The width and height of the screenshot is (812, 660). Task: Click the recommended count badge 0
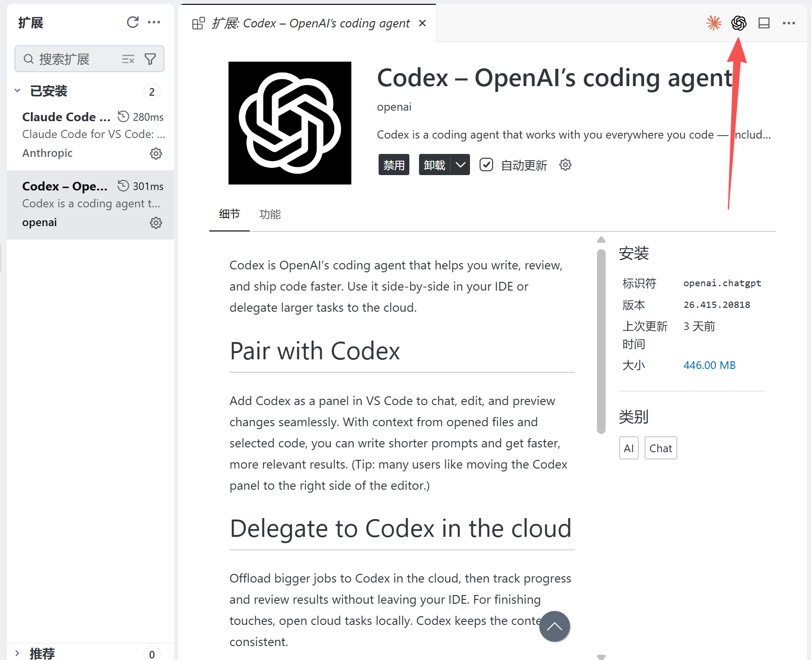(152, 654)
